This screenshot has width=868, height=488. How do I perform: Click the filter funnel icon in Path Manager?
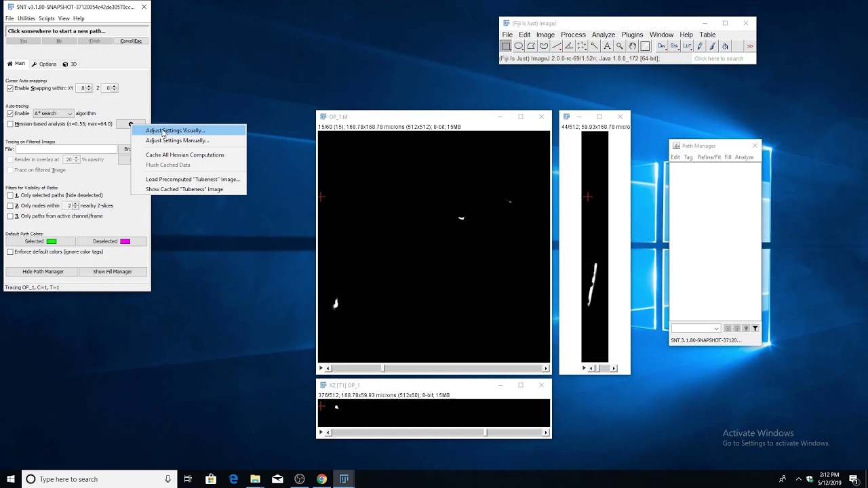pos(755,328)
